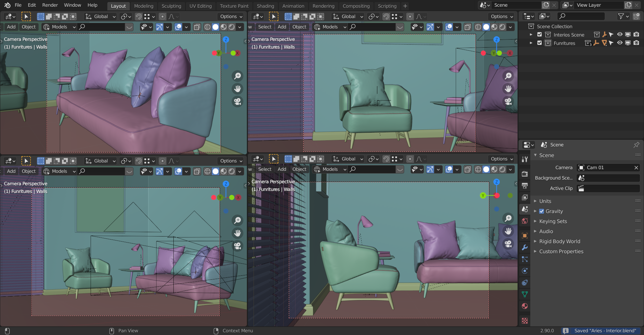The image size is (644, 335).
Task: Open the Edit menu
Action: 32,5
